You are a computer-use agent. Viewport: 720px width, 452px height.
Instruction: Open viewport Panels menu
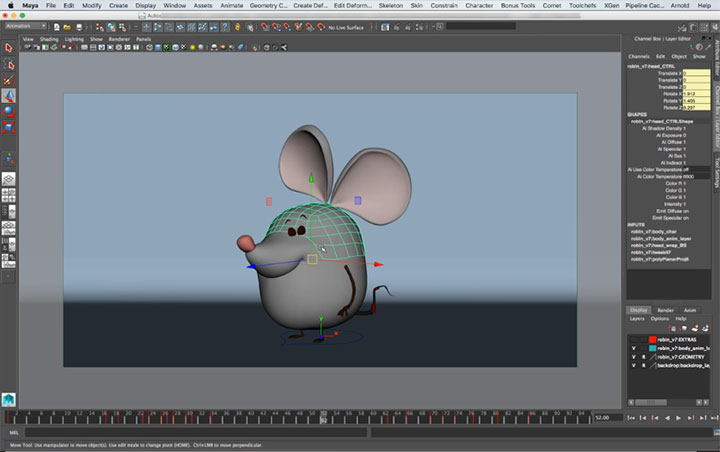[143, 39]
